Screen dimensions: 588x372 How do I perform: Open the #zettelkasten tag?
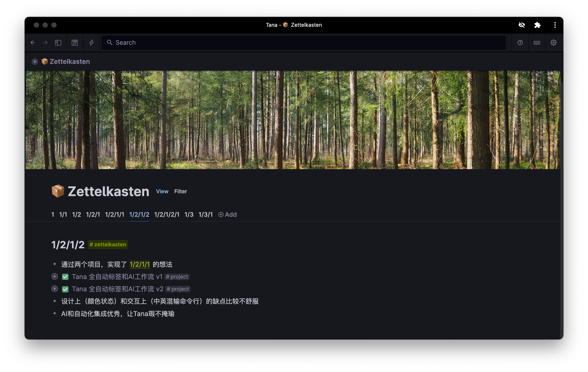108,245
